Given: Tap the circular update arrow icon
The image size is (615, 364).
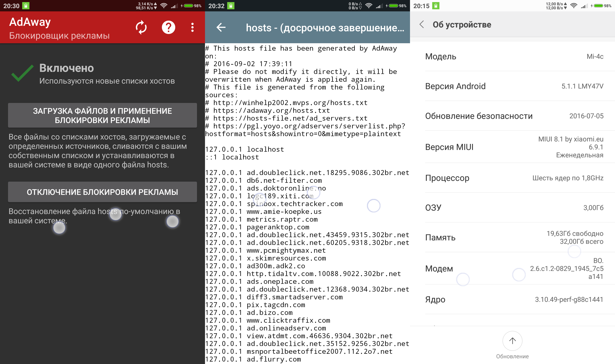Looking at the screenshot, I should point(512,341).
